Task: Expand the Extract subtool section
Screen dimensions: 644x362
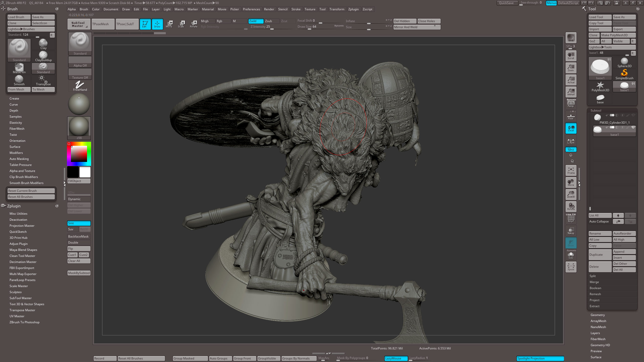Action: tap(594, 306)
